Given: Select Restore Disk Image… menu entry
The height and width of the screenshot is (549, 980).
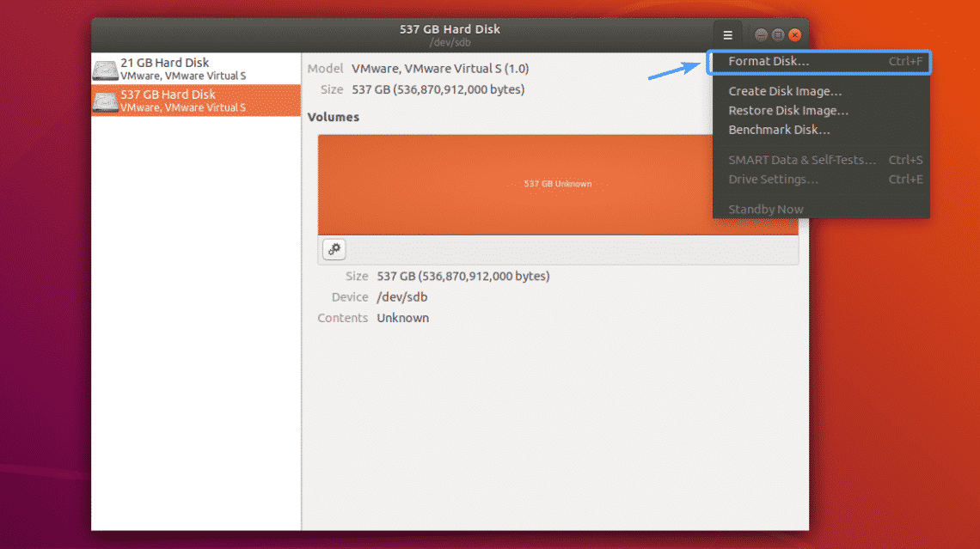Looking at the screenshot, I should point(820,111).
